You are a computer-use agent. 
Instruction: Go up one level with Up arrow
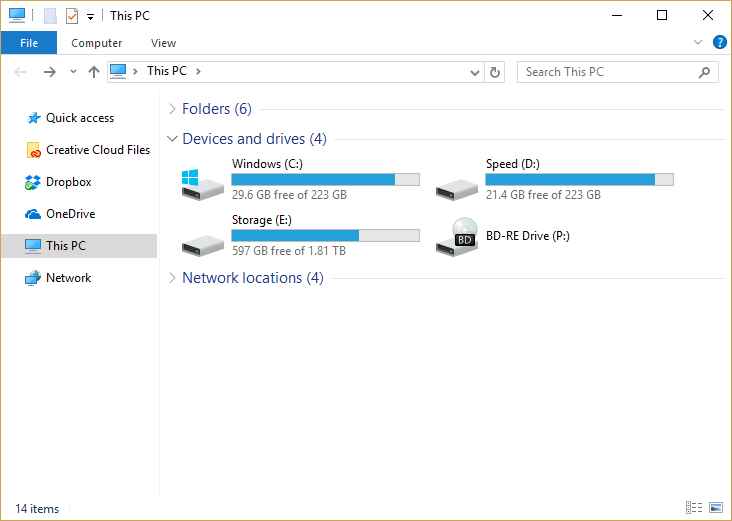(x=94, y=72)
